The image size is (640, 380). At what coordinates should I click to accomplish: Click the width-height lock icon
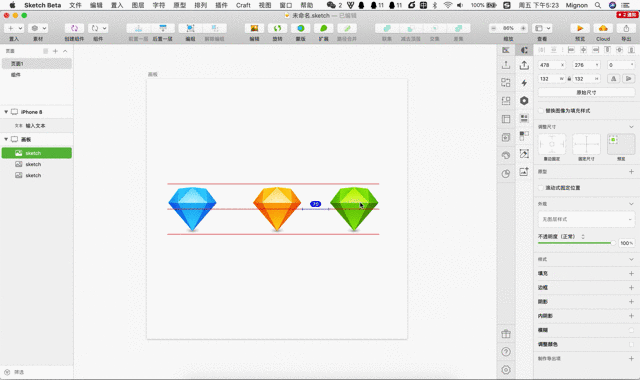(x=569, y=79)
